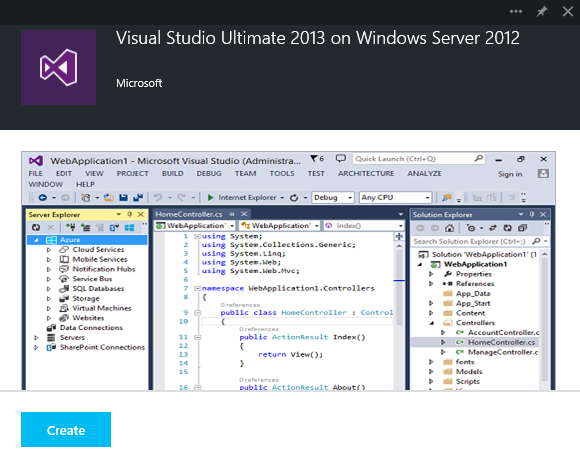Viewport: 580px width, 454px height.
Task: Click the Collapse All icon in Solution Explorer
Action: click(522, 228)
